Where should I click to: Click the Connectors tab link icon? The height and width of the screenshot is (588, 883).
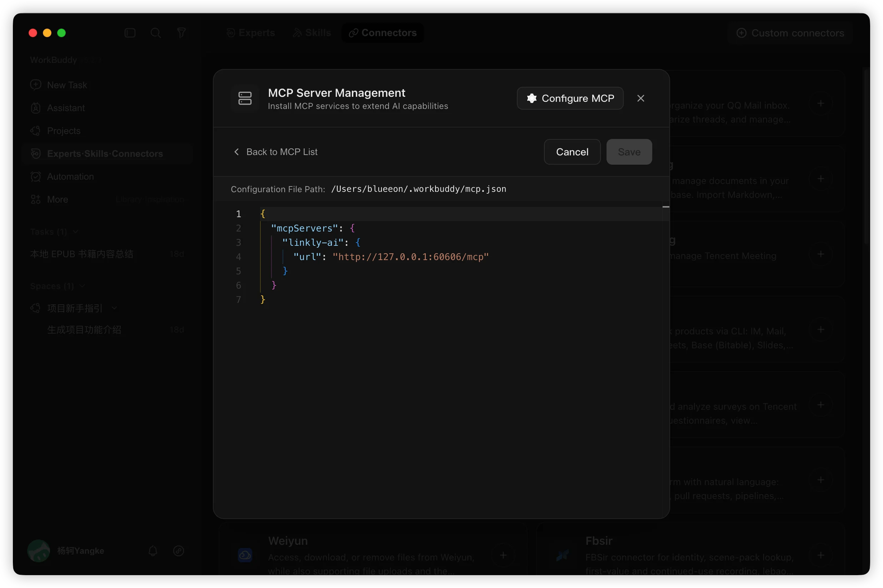click(x=353, y=33)
